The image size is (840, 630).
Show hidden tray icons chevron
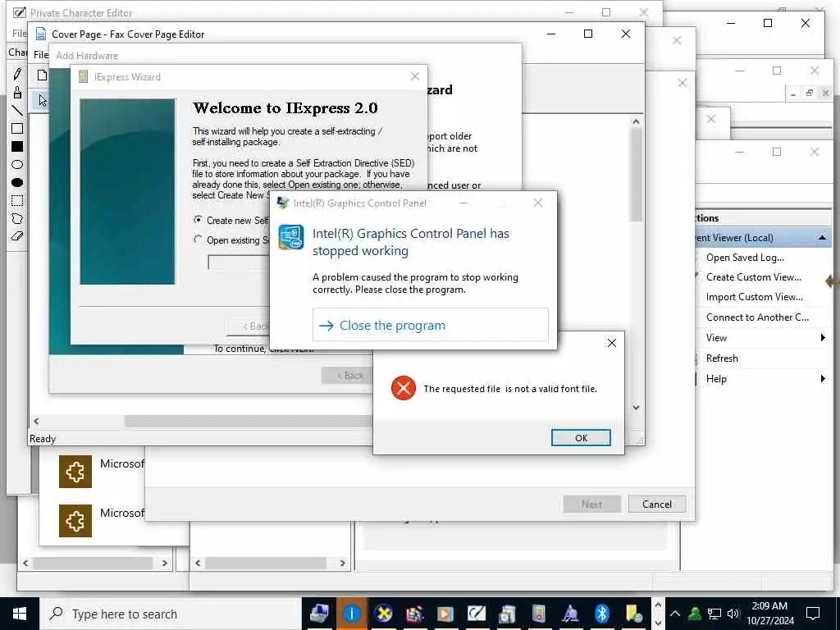pos(675,614)
